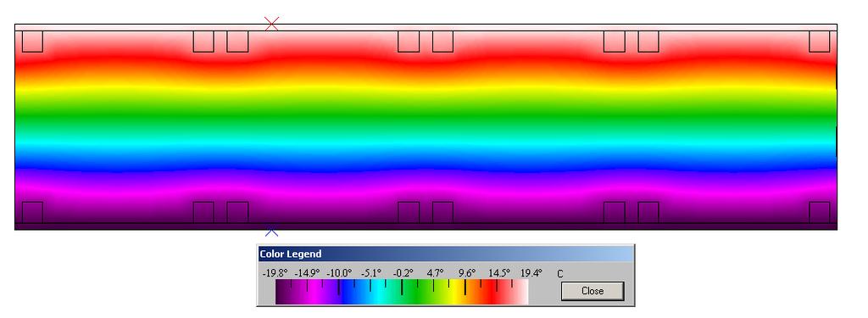
Task: Click the -5.1° legend label
Action: click(x=371, y=273)
